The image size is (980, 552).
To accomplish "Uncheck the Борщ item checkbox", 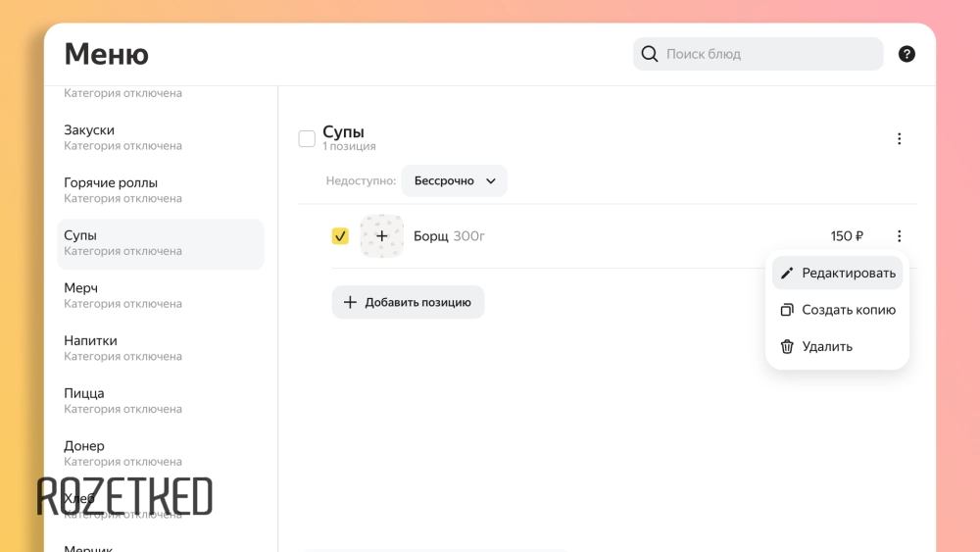I will (340, 236).
